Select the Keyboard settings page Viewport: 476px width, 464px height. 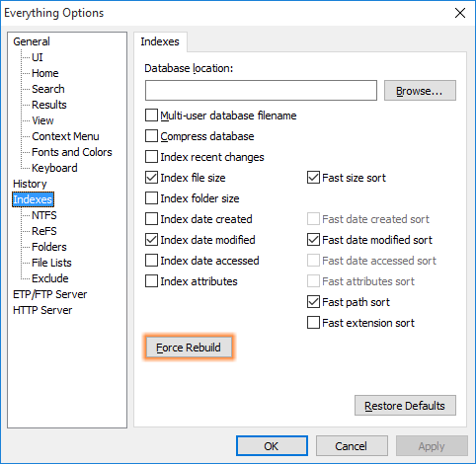pyautogui.click(x=54, y=168)
